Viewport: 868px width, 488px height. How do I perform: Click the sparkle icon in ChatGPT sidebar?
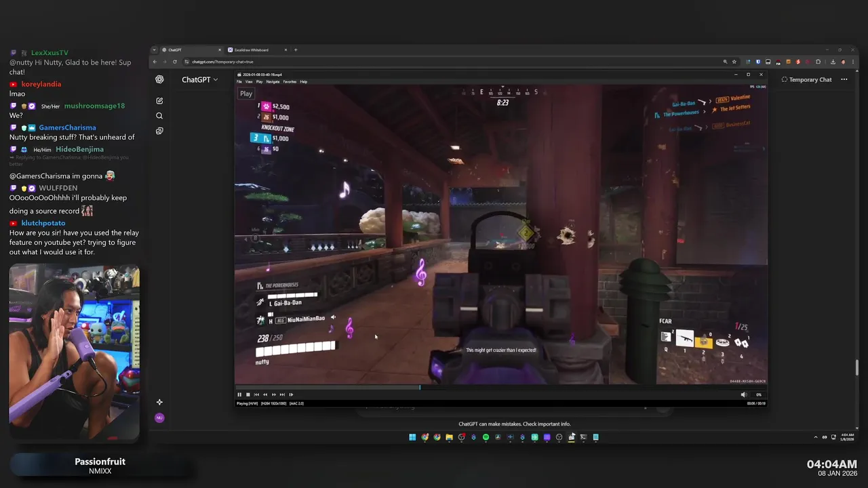tap(159, 402)
